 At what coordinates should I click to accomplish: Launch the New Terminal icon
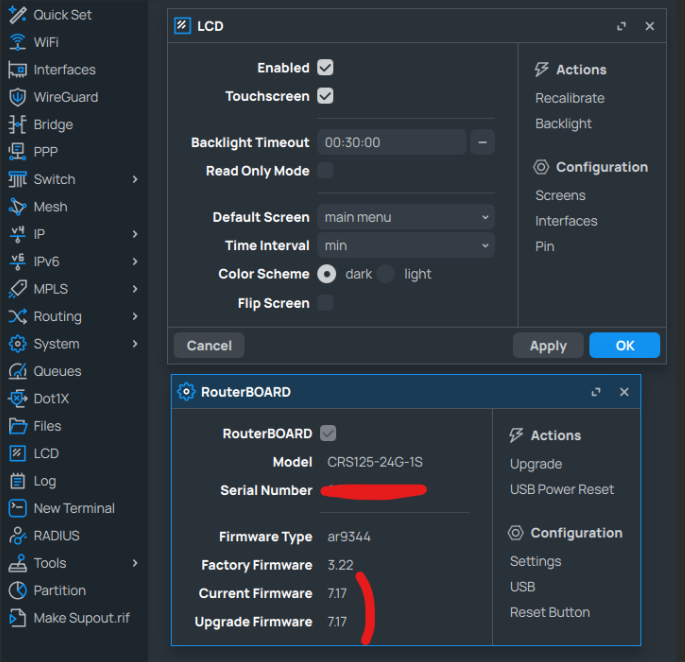pos(17,508)
